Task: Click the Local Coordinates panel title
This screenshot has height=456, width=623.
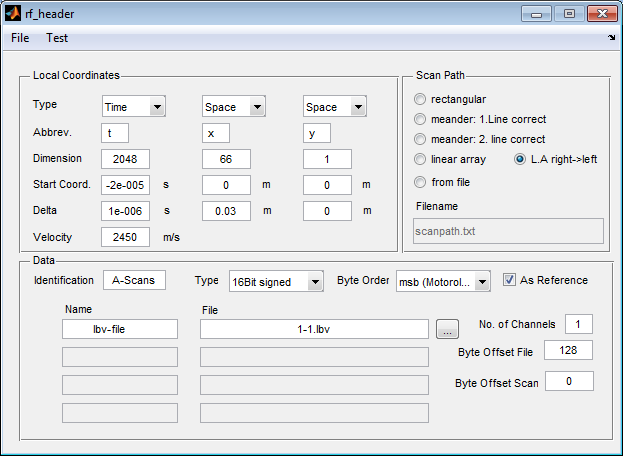Action: pos(76,75)
